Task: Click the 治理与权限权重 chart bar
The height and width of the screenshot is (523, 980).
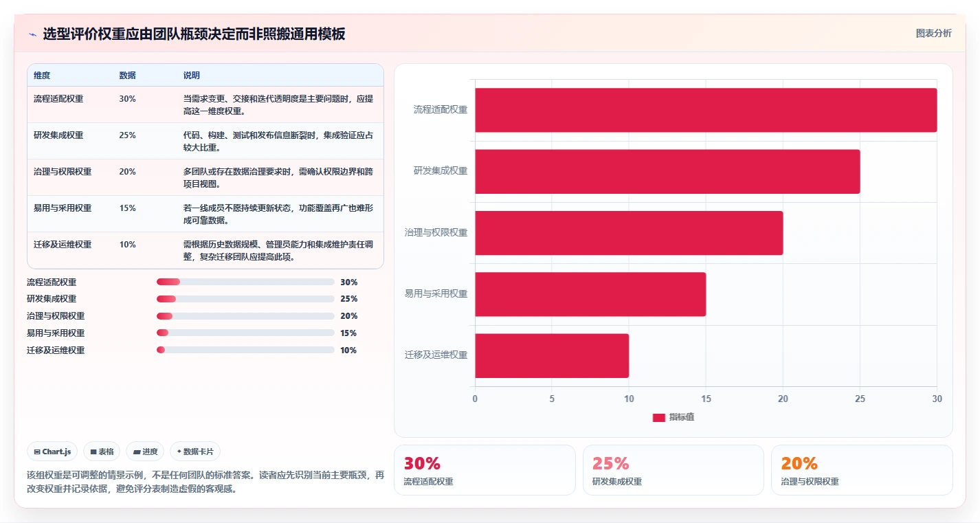Action: (x=629, y=233)
